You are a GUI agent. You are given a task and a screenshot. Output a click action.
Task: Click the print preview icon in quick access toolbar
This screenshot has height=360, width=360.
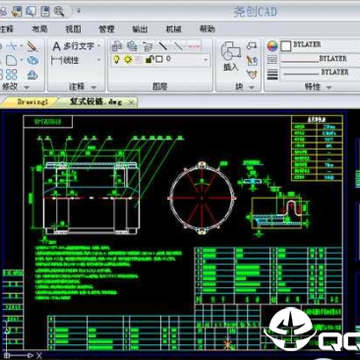31,12
